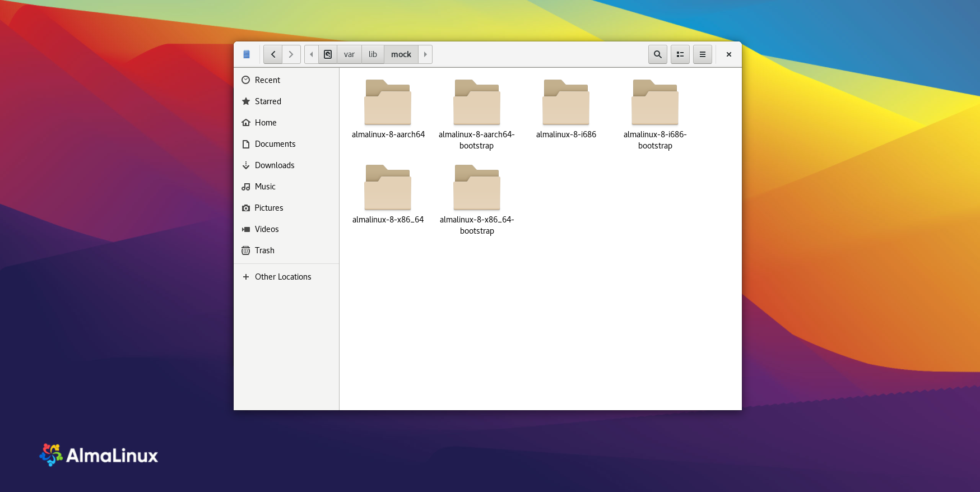Open Starred in the sidebar
Viewport: 980px width, 492px height.
[268, 101]
